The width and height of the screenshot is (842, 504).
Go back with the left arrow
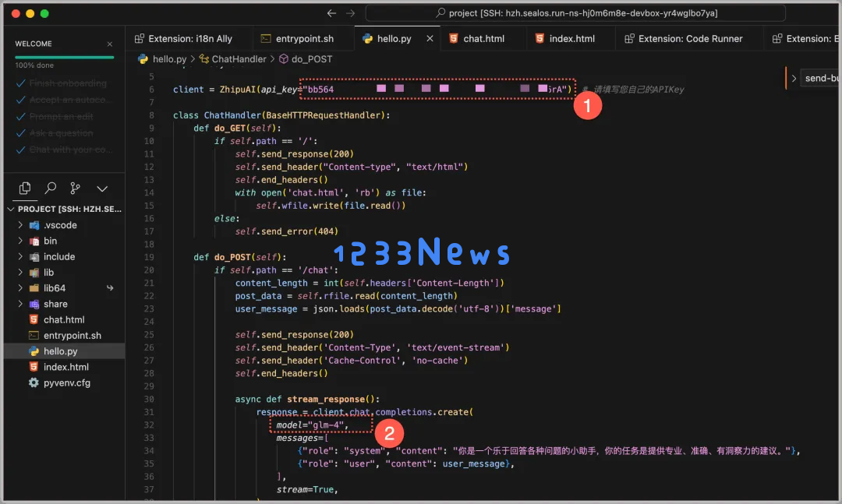tap(331, 13)
